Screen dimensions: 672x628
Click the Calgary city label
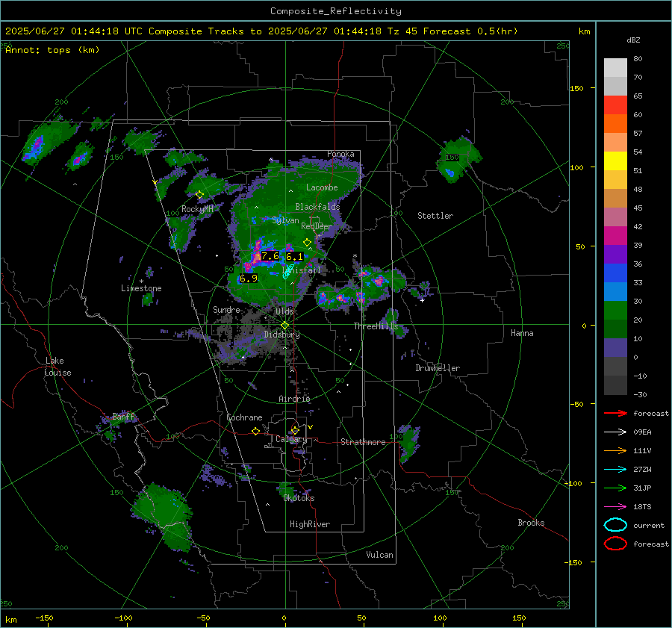[291, 439]
